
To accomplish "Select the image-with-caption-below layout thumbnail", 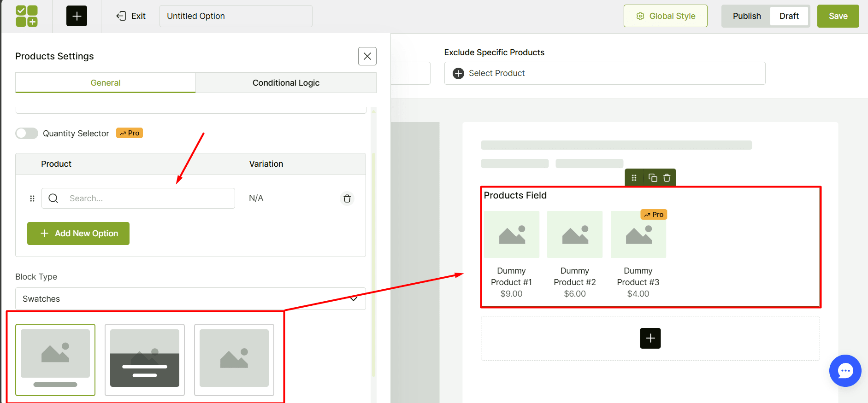I will coord(55,360).
